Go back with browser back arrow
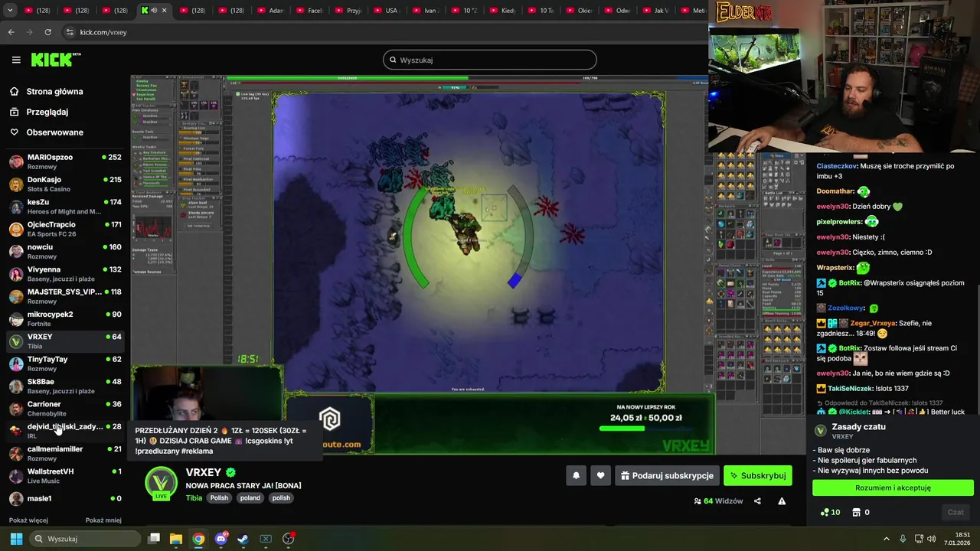Screen dimensions: 980x551 tap(11, 32)
